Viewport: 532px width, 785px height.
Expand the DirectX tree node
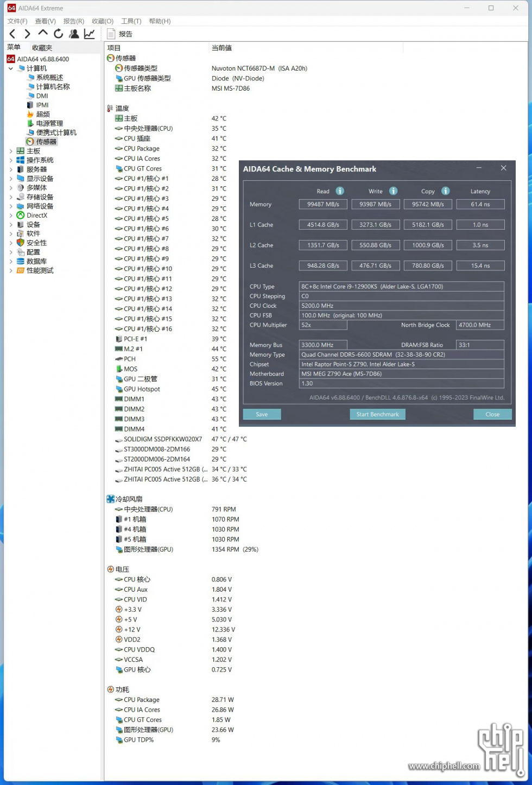point(11,216)
